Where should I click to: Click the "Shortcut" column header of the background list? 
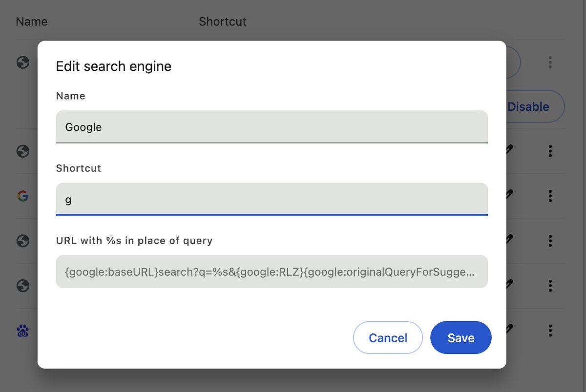pyautogui.click(x=223, y=21)
